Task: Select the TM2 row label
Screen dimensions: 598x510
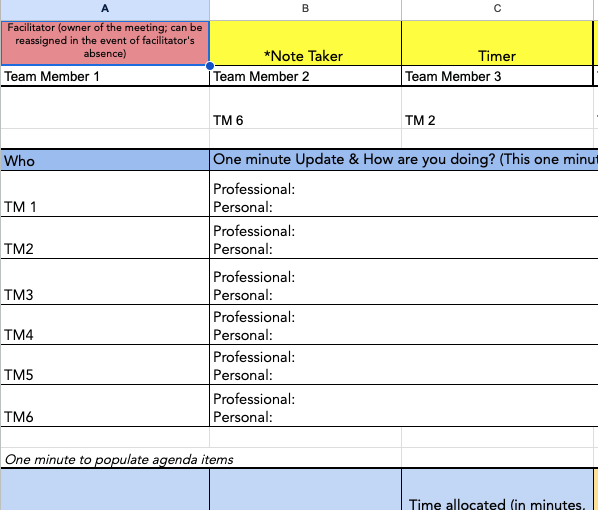Action: tap(105, 238)
